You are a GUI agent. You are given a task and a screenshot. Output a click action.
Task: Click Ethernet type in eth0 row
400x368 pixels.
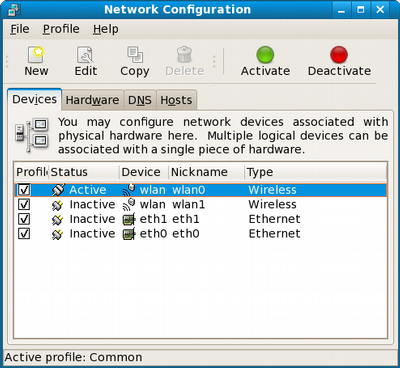(274, 234)
